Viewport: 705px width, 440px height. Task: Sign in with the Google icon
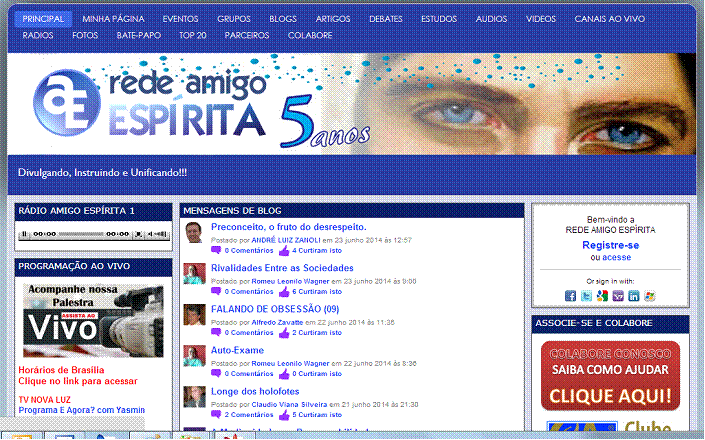click(602, 296)
